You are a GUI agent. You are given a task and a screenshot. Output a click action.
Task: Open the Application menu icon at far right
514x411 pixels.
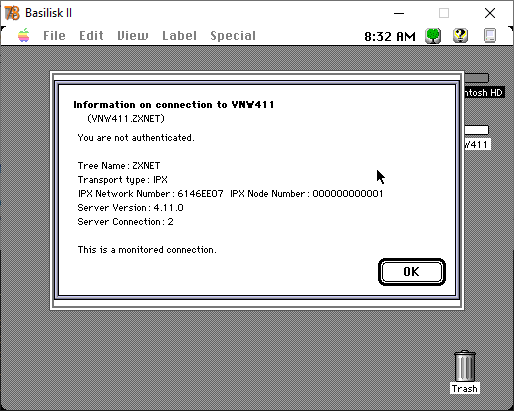(x=490, y=36)
